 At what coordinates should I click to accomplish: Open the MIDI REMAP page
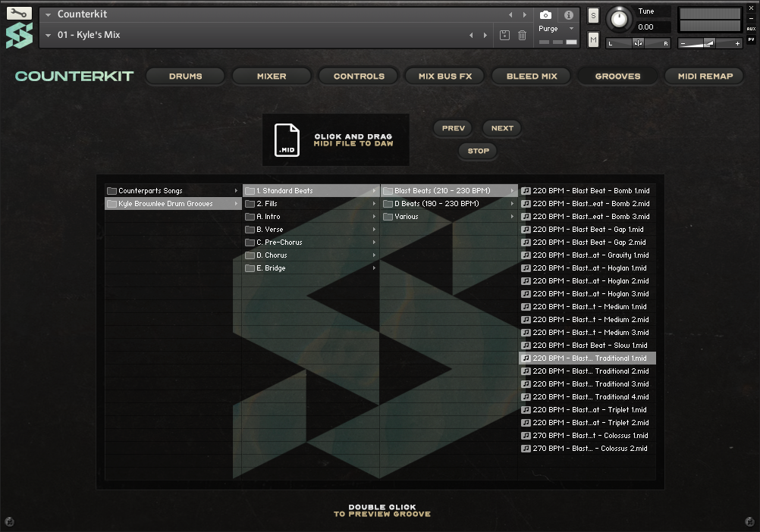tap(704, 76)
